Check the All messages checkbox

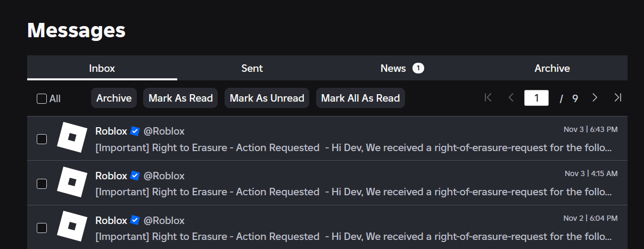[42, 98]
